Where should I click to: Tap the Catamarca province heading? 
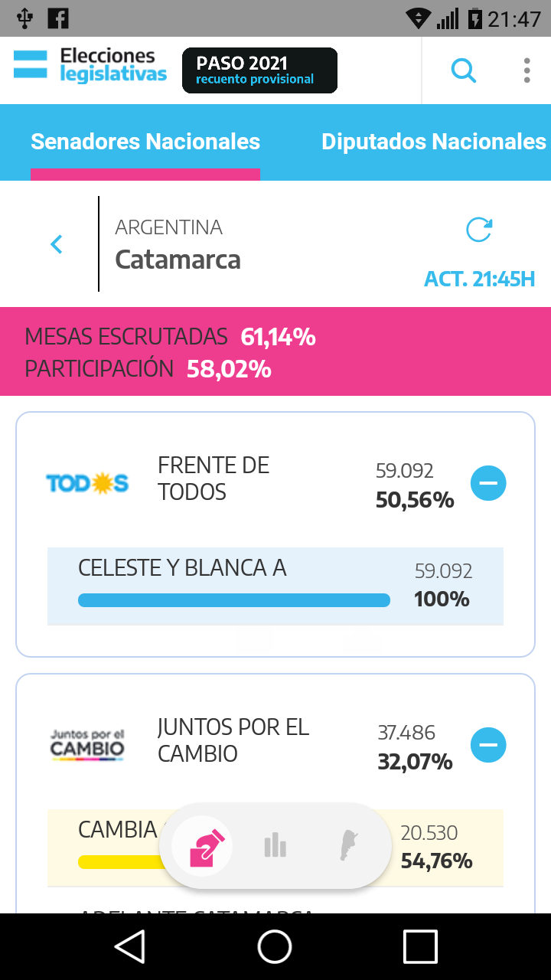pyautogui.click(x=178, y=260)
